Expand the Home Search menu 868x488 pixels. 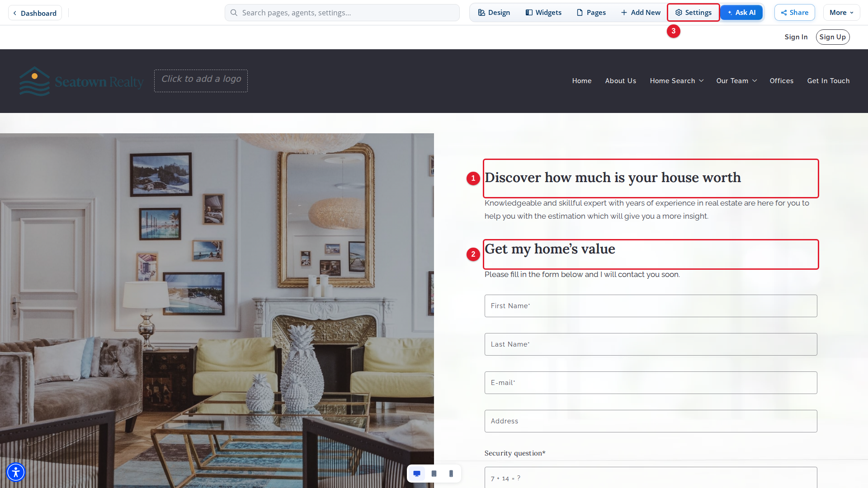click(676, 81)
